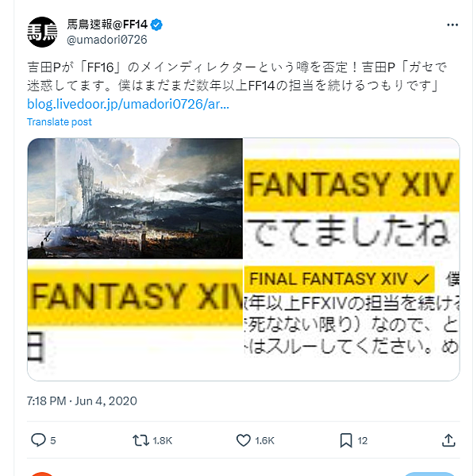Click the 1.8K repost count
473x476 pixels.
[163, 440]
